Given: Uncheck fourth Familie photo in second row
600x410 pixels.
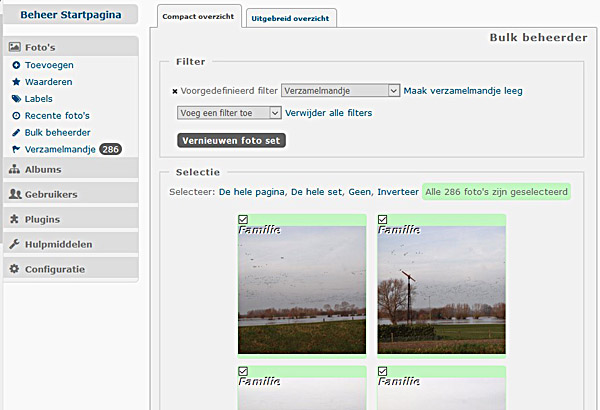Looking at the screenshot, I should coord(382,371).
